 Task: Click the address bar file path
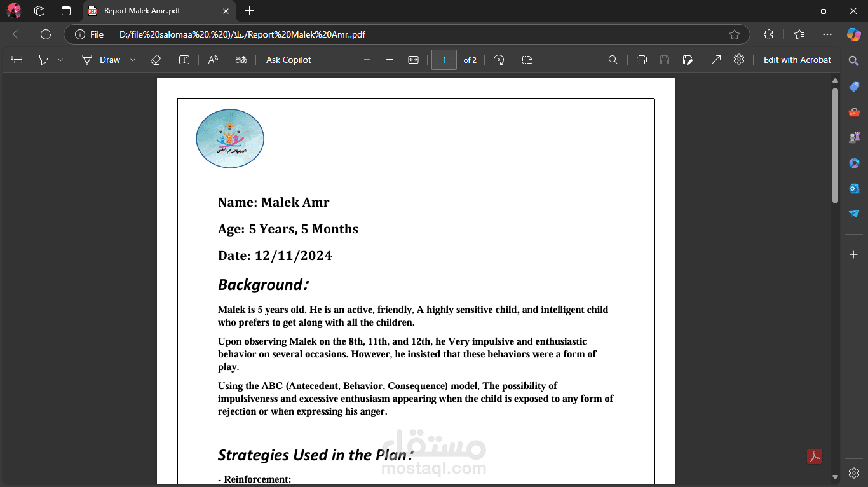[x=242, y=34]
